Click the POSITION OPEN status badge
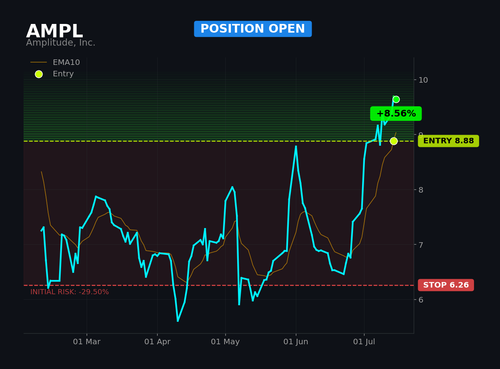500x369 pixels. pyautogui.click(x=253, y=29)
